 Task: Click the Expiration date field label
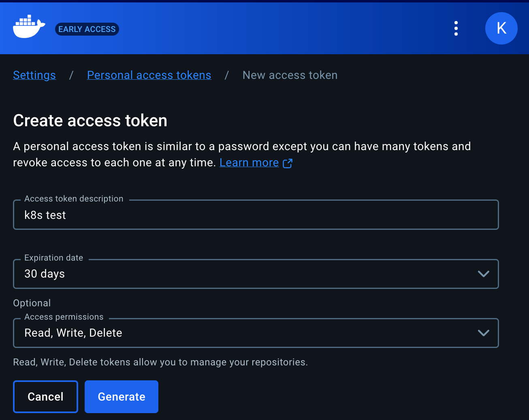click(x=54, y=258)
